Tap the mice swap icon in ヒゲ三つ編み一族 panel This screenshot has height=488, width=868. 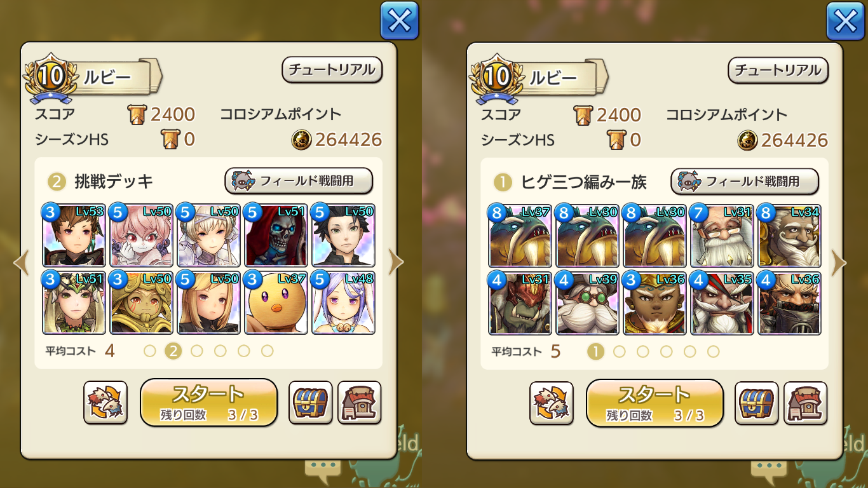(x=552, y=403)
